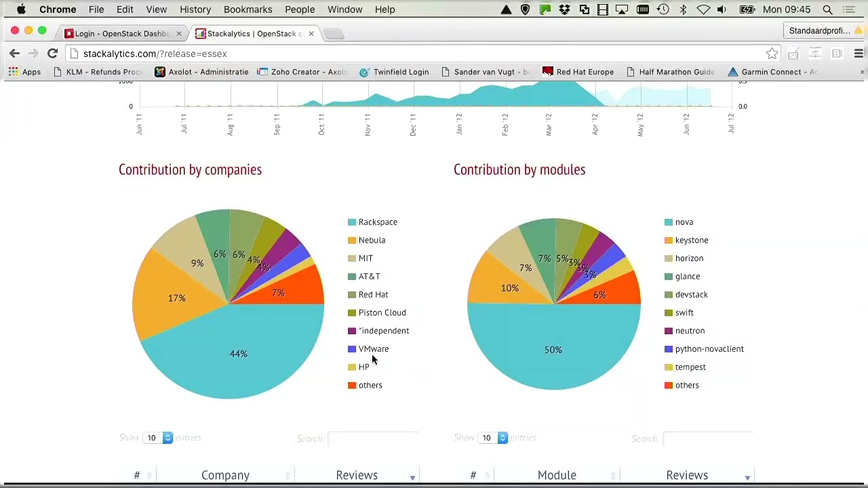This screenshot has width=868, height=488.
Task: Open the Standaardprofiel profile button
Action: click(823, 30)
